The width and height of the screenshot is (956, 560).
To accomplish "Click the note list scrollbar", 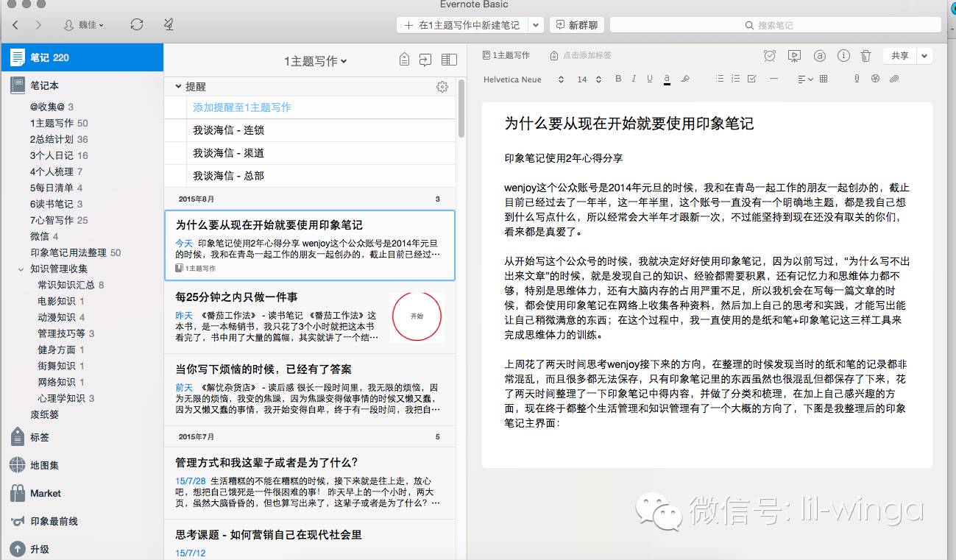I will click(x=461, y=107).
